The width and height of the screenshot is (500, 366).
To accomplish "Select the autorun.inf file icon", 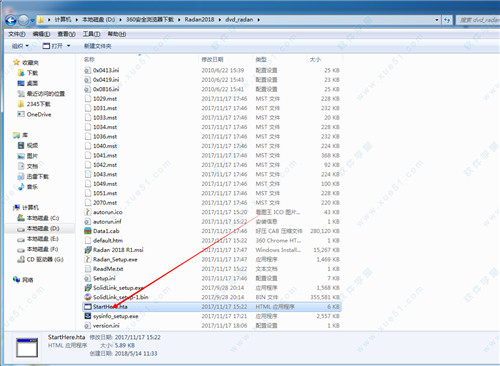I will click(88, 222).
